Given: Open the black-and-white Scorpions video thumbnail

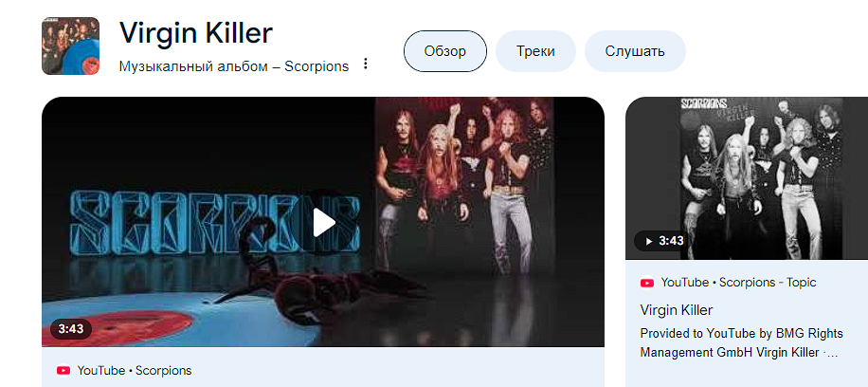Looking at the screenshot, I should (x=747, y=178).
